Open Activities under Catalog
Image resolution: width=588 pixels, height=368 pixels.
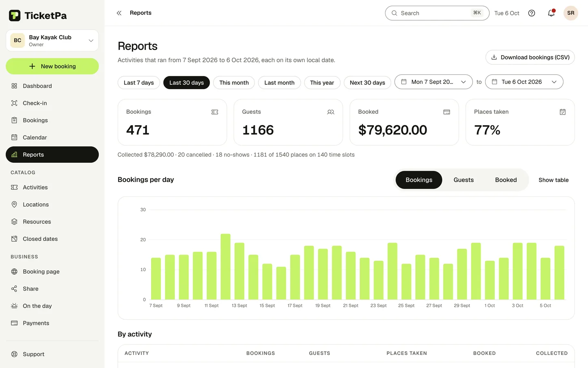coord(52,187)
